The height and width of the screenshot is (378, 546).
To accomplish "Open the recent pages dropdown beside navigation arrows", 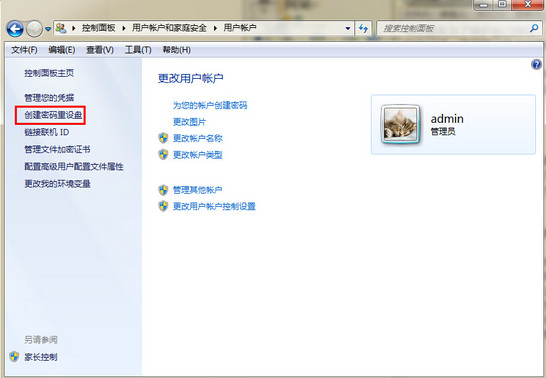I will [x=48, y=29].
